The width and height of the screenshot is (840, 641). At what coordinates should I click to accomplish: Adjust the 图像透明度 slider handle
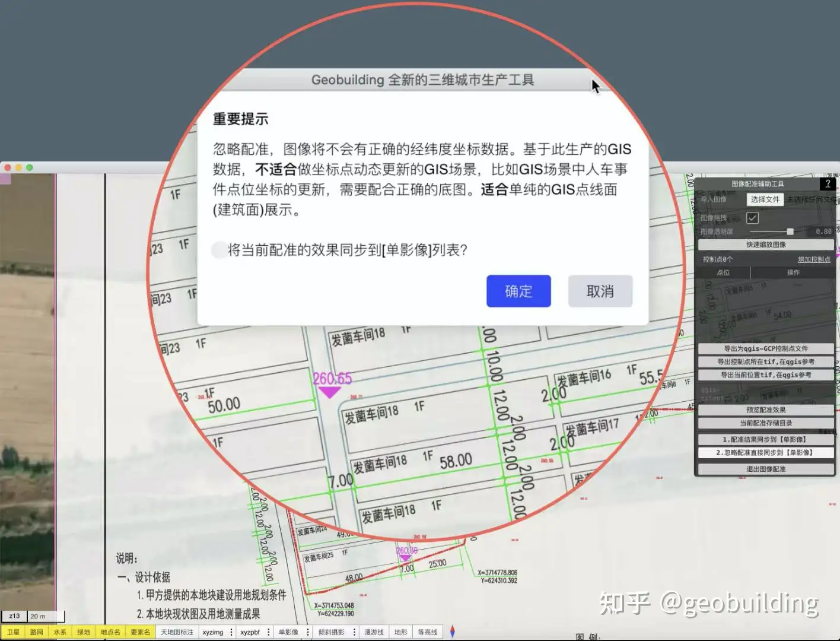[x=790, y=231]
